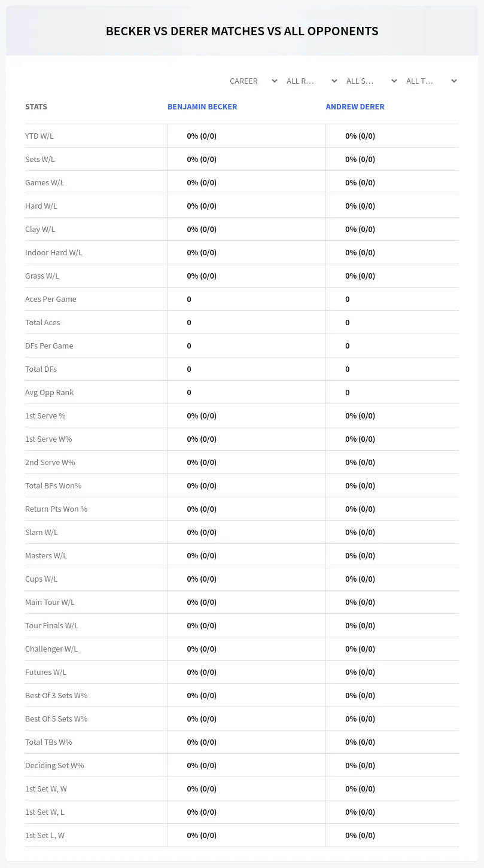Click the Avg Opp Rank row label

49,392
